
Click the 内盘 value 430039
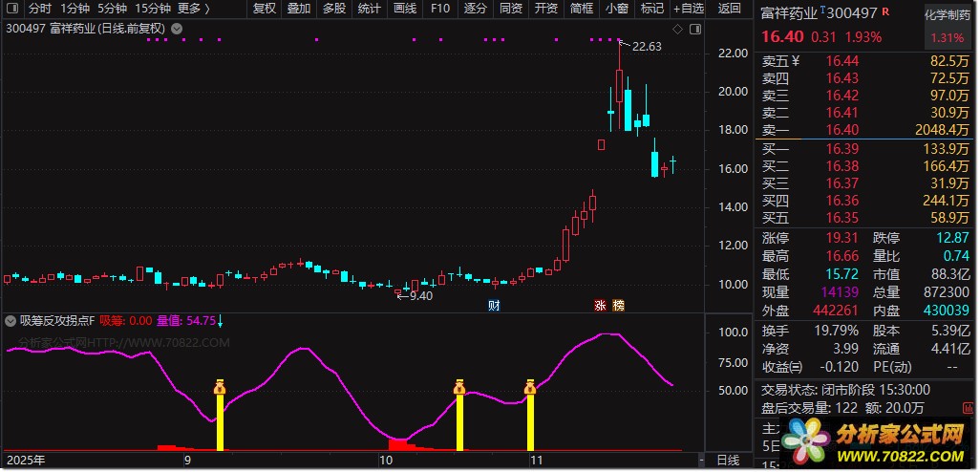click(x=947, y=311)
